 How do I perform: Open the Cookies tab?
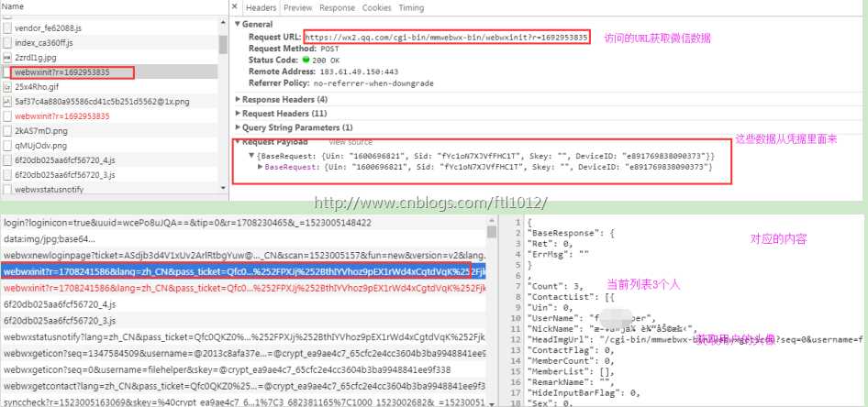pos(376,7)
